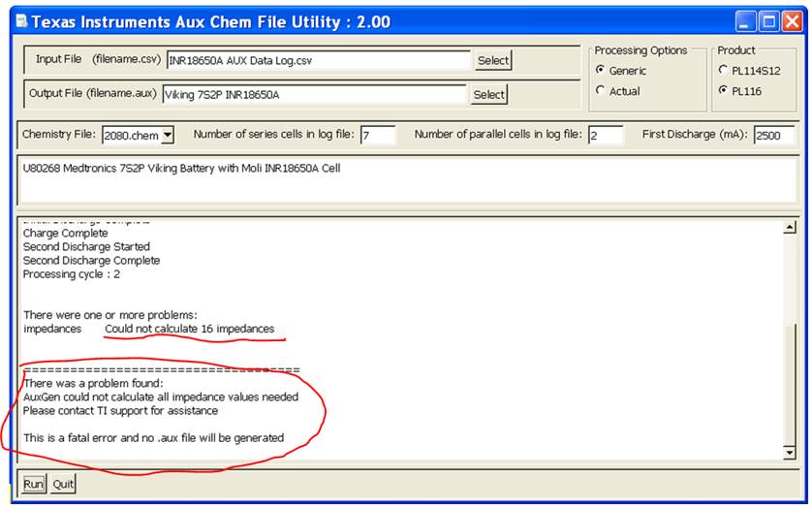The width and height of the screenshot is (812, 508).
Task: Click 'AuxGen could not calculate all impedance' line
Action: (161, 397)
